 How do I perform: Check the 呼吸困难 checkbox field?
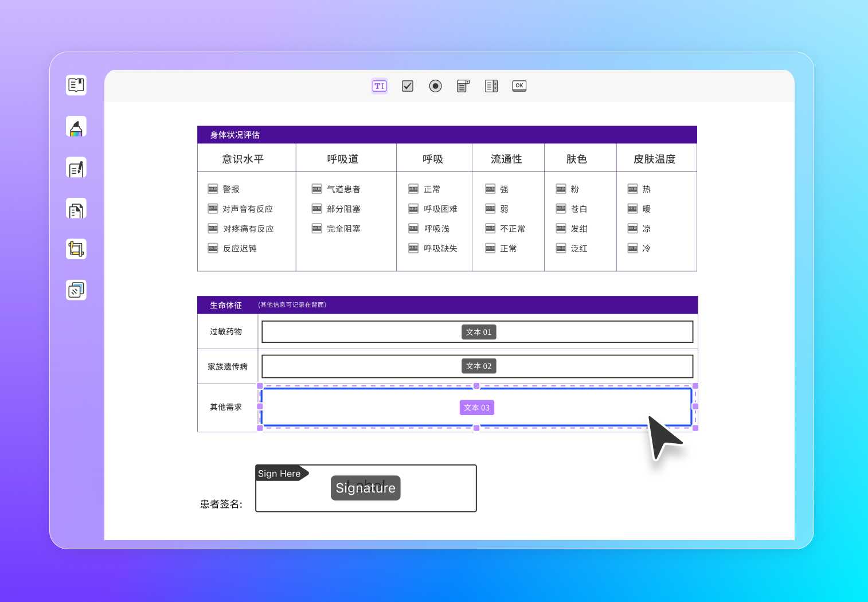[x=413, y=209]
